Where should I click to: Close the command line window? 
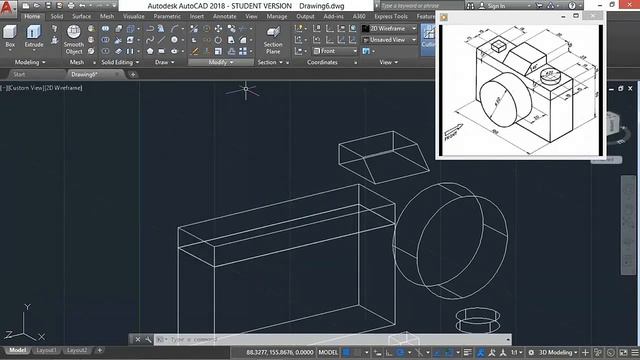click(x=138, y=340)
